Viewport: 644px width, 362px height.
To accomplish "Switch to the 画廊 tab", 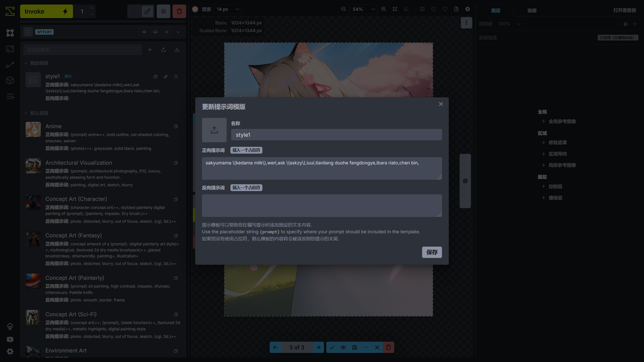I will click(x=532, y=11).
